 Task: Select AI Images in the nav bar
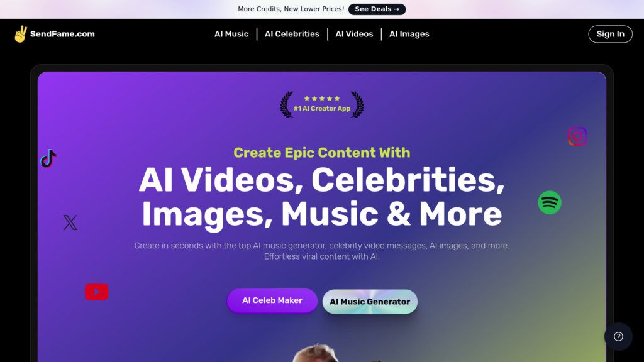pyautogui.click(x=409, y=34)
